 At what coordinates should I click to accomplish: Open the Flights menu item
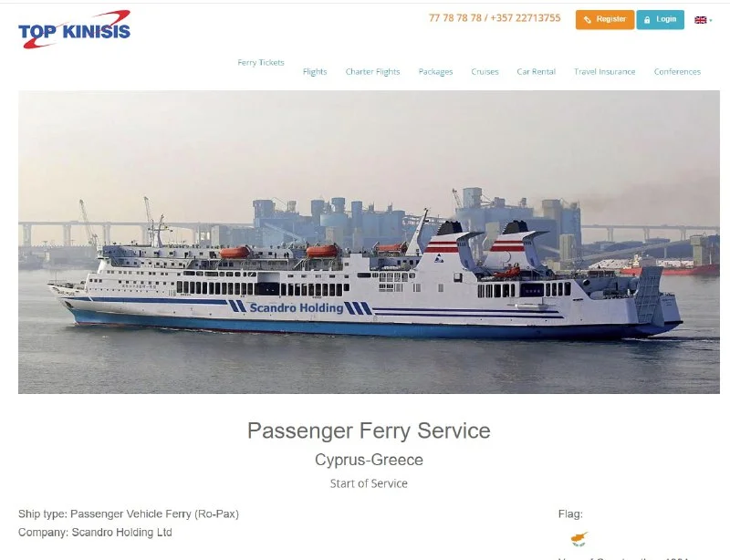point(315,72)
